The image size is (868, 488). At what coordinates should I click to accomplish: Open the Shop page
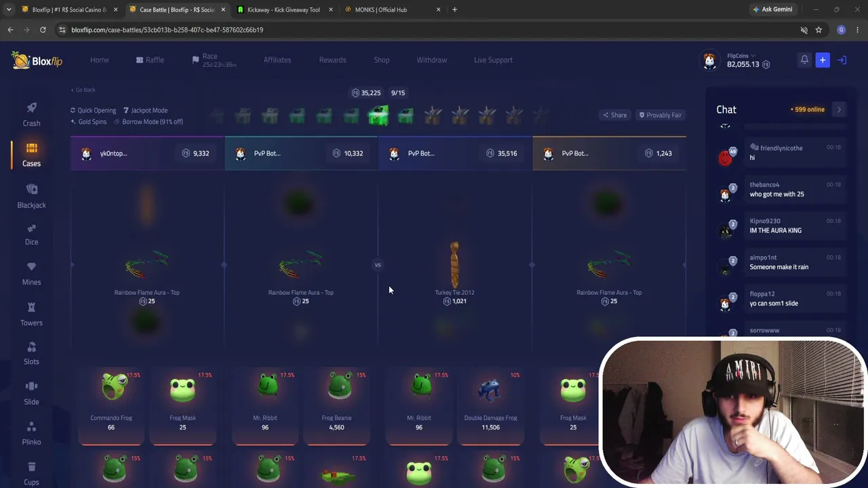pyautogui.click(x=382, y=60)
